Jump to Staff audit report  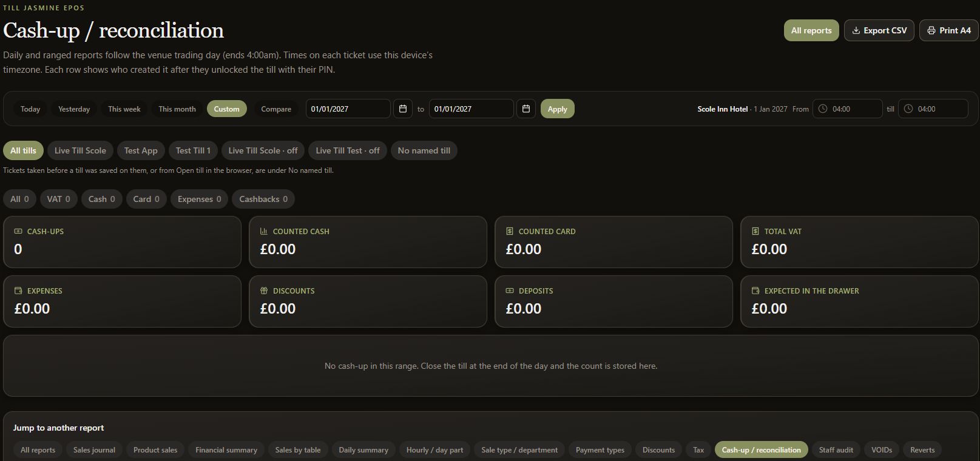click(x=836, y=450)
